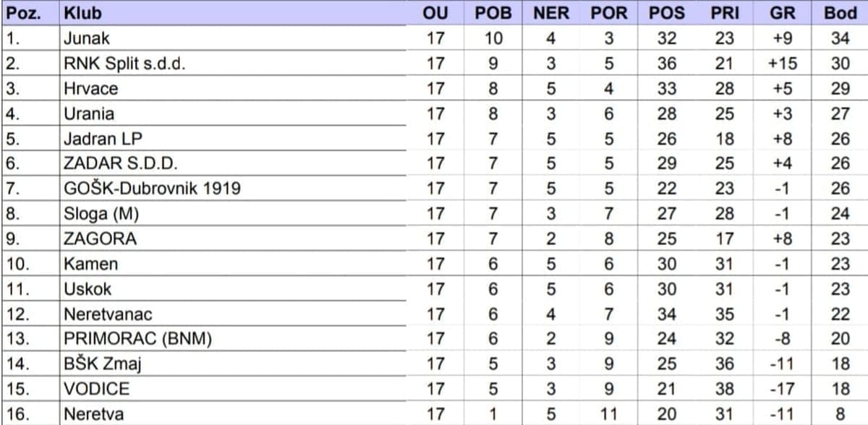Viewport: 868px width, 425px height.
Task: Click the club name Junak
Action: [x=87, y=38]
